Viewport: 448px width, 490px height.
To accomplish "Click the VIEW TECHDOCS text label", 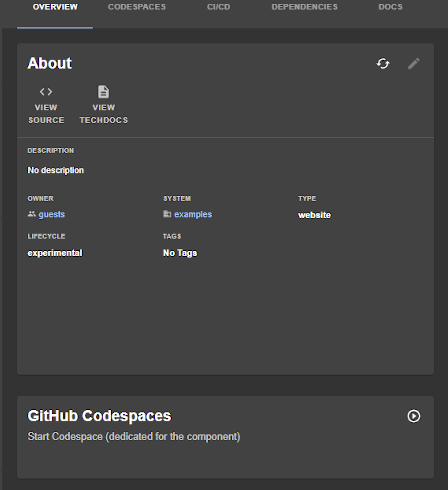I will click(x=103, y=114).
